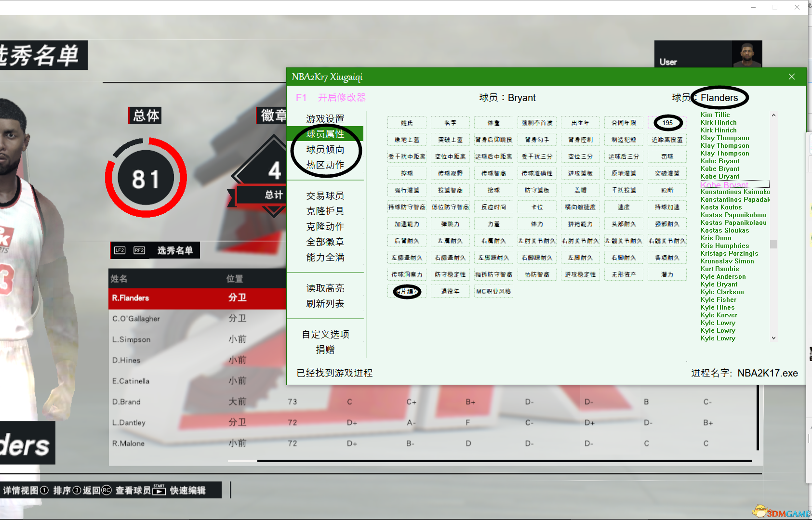Screen dimensions: 812x520
Task: Click the 抢断 attribute field
Action: (667, 190)
